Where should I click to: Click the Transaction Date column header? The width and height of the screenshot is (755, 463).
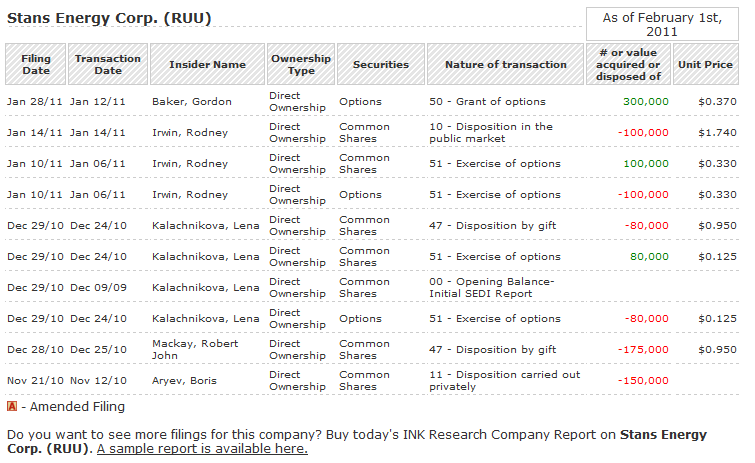pyautogui.click(x=108, y=64)
